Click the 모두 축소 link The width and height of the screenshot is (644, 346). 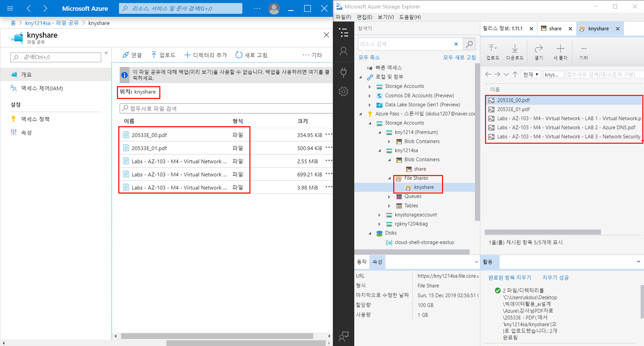coord(369,57)
